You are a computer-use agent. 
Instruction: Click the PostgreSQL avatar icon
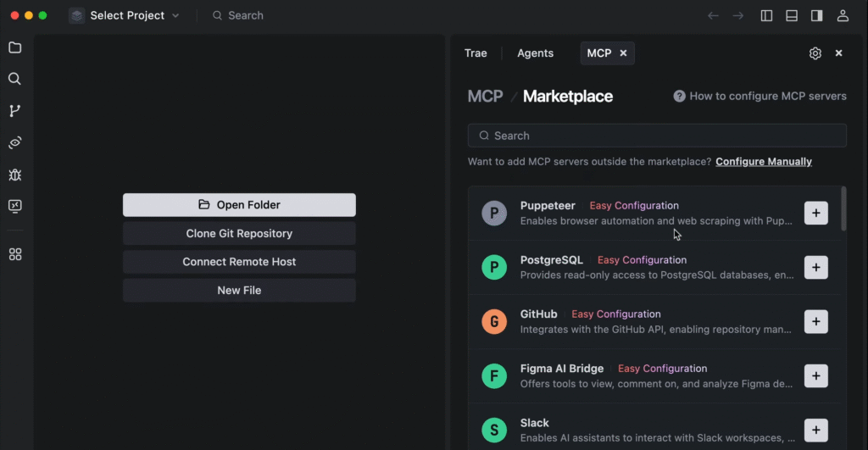(x=494, y=267)
